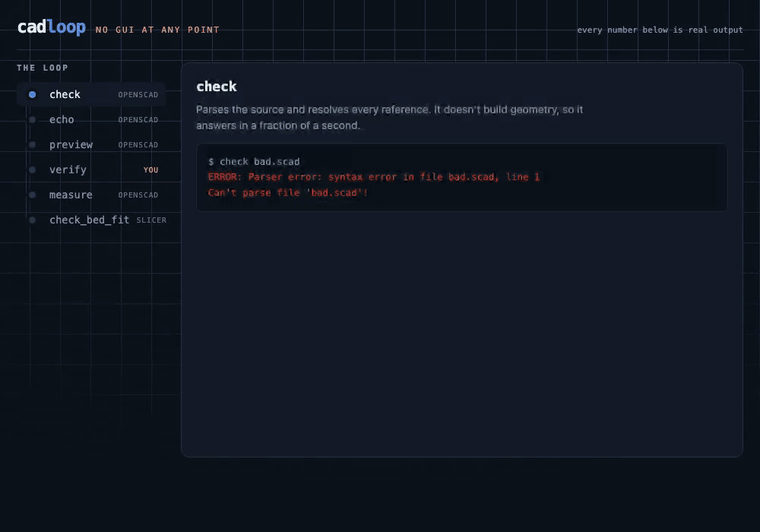Select the check step in the loop list
760x532 pixels.
[91, 94]
